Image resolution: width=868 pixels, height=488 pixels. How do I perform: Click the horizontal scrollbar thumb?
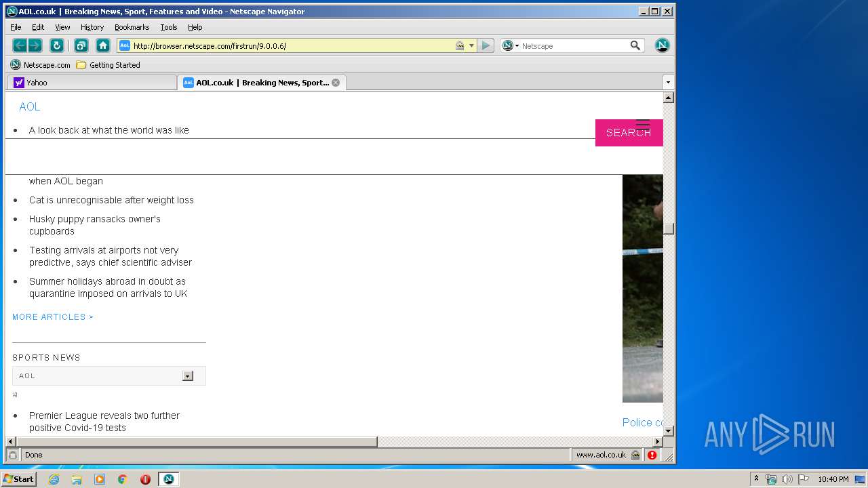(x=197, y=442)
